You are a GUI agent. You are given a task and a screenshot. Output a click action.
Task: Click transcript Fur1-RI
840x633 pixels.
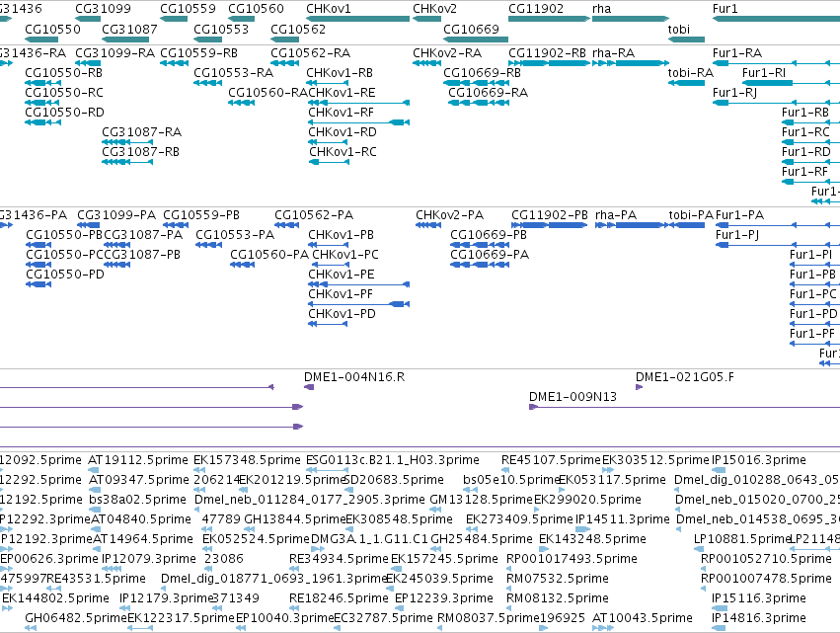(x=764, y=73)
